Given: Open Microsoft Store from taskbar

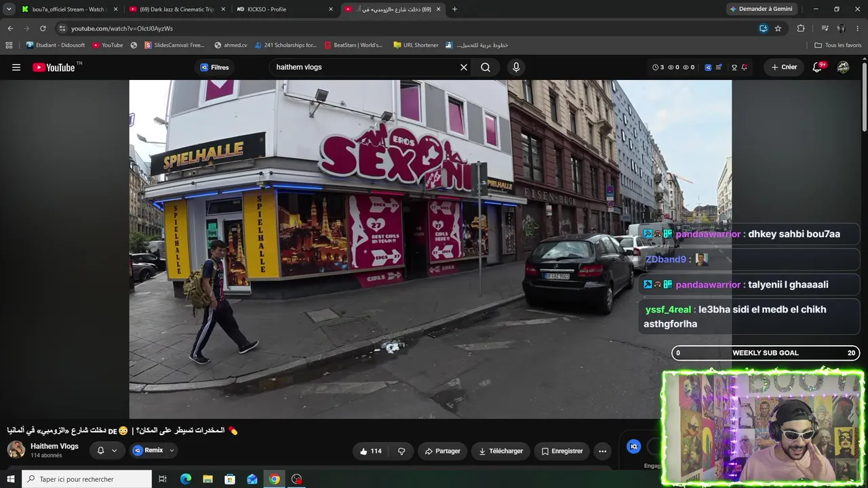Looking at the screenshot, I should (x=230, y=479).
